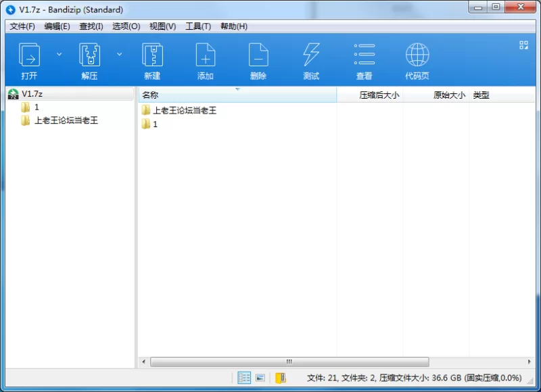Open the 选项(O) menu
Image resolution: width=541 pixels, height=392 pixels.
coord(126,26)
